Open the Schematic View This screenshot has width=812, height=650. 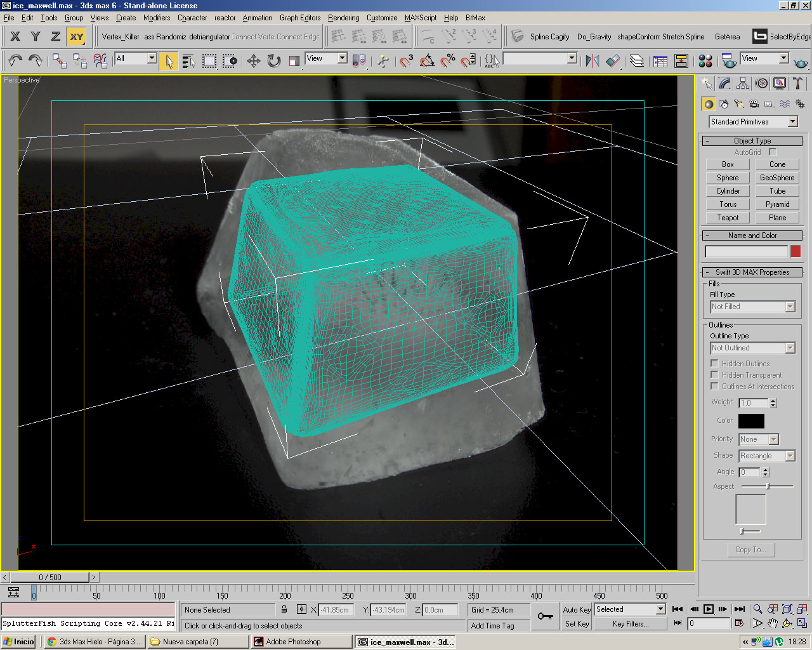click(x=681, y=61)
